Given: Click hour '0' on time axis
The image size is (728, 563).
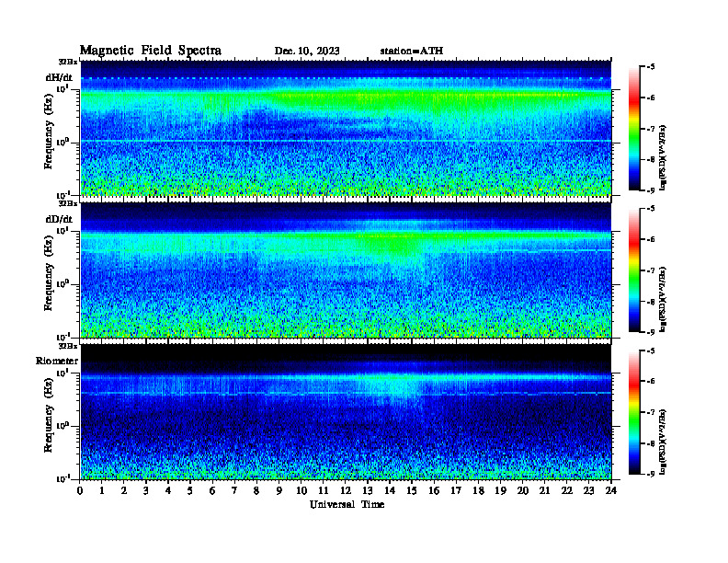Looking at the screenshot, I should (80, 491).
